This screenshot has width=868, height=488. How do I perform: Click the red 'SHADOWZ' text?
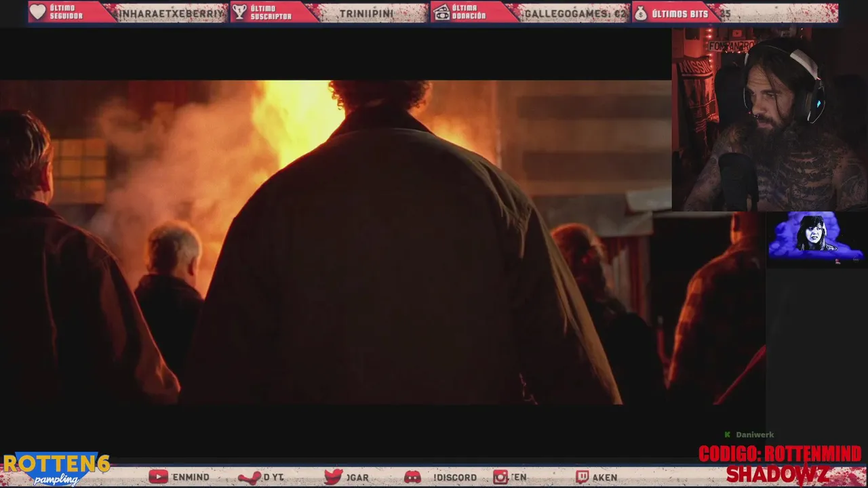(777, 474)
